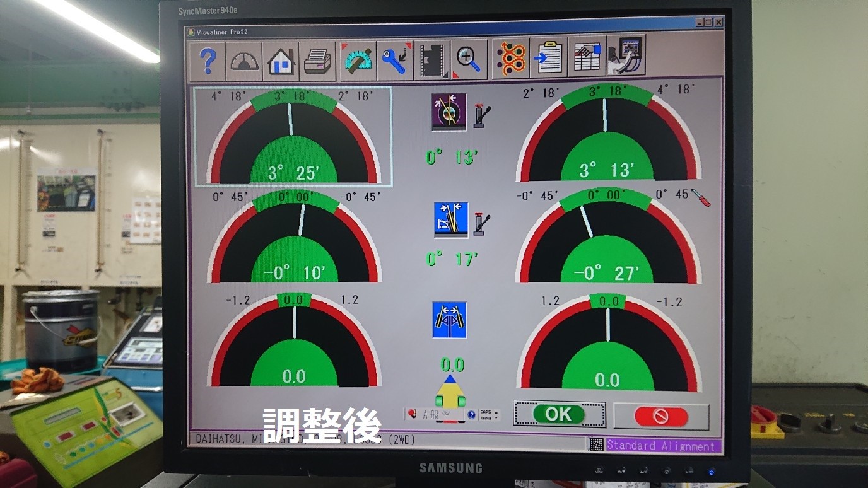Print the alignment results using printer icon
The width and height of the screenshot is (868, 488).
coord(318,61)
